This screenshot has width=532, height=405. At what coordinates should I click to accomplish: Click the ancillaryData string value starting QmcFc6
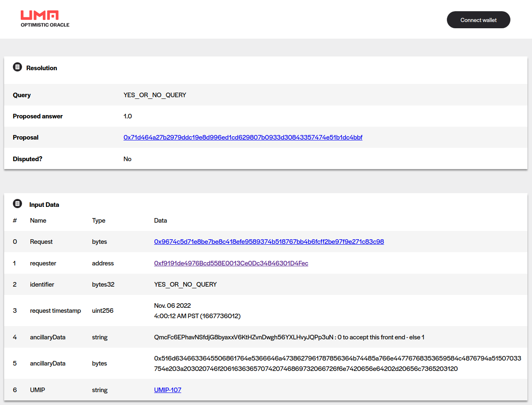289,337
